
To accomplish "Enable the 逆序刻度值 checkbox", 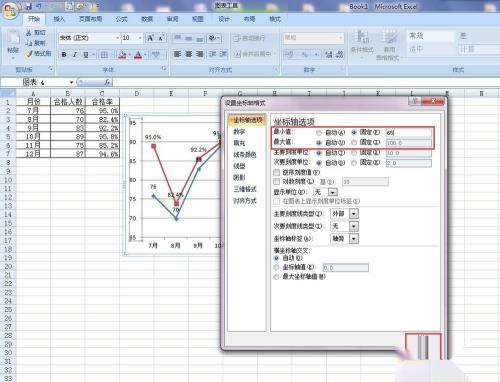I will click(x=276, y=172).
